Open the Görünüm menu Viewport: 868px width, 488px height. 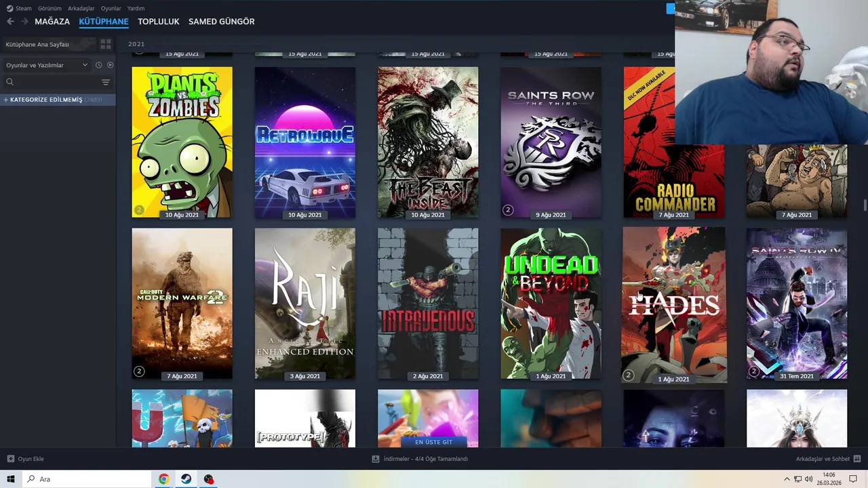coord(50,8)
